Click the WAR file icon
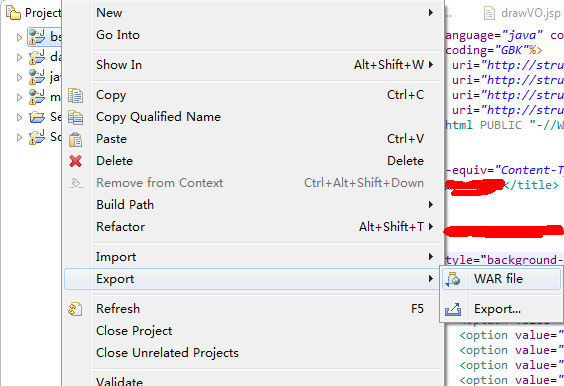The width and height of the screenshot is (564, 386). pos(453,279)
